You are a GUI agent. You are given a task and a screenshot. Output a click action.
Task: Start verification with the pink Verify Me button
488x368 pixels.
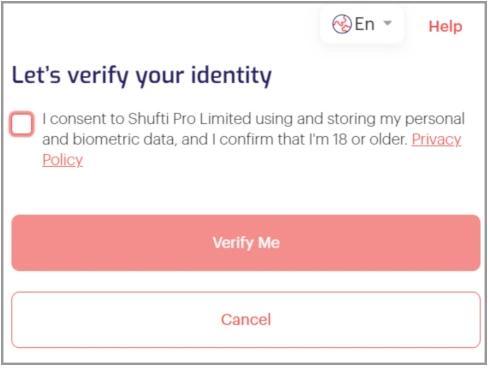tap(246, 243)
